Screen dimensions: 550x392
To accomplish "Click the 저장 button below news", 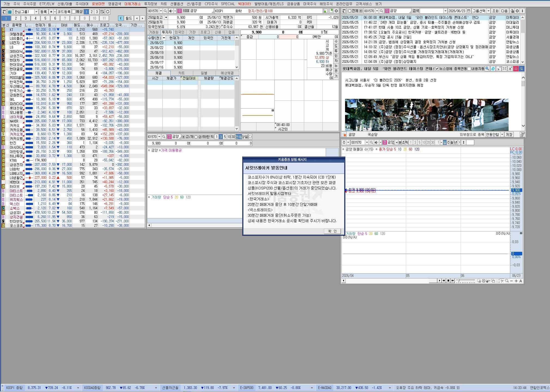I will point(509,134).
